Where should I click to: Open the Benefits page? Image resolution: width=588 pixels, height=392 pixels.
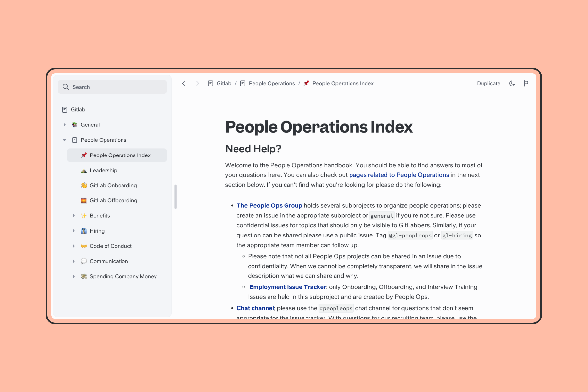click(x=100, y=216)
